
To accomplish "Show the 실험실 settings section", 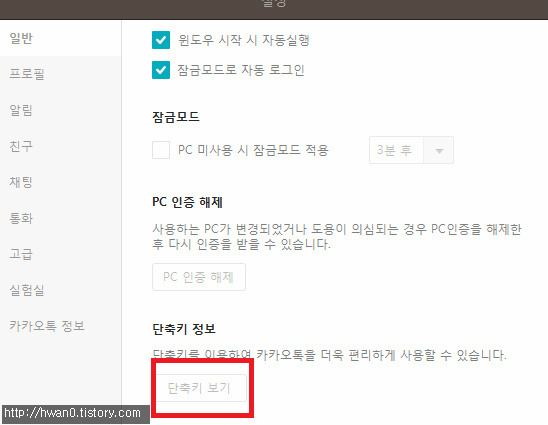I will pos(27,290).
